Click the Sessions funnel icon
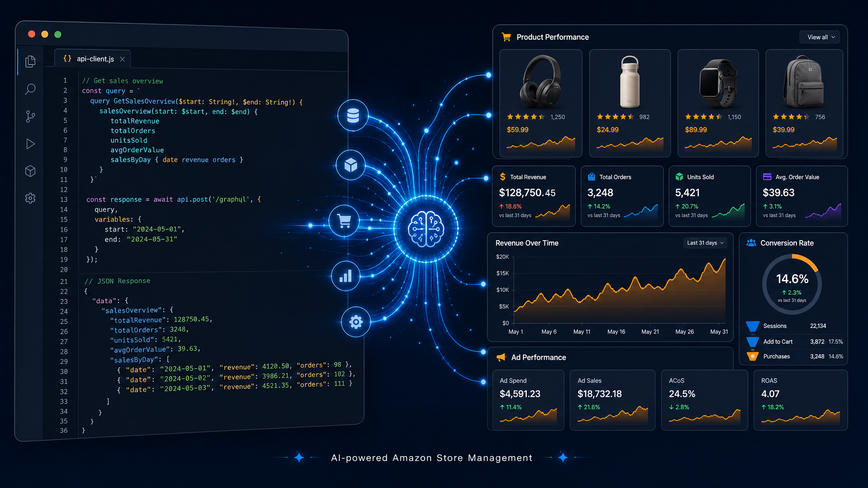The width and height of the screenshot is (868, 488). [x=752, y=326]
